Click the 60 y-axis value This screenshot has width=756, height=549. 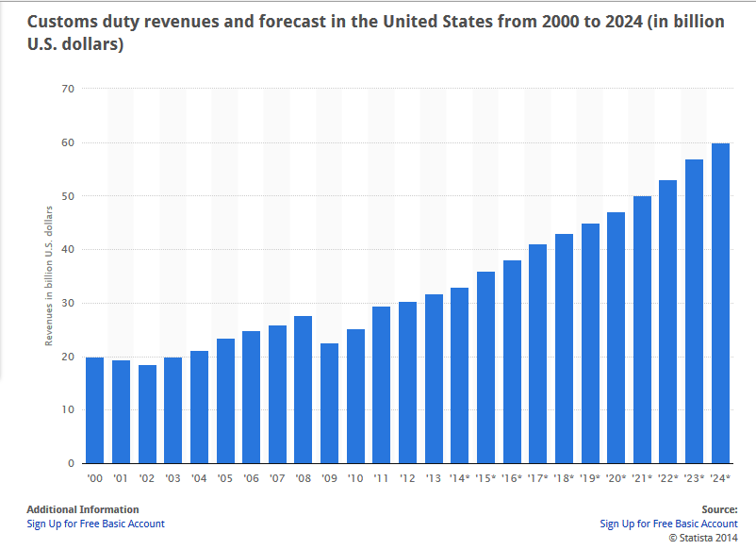click(68, 142)
